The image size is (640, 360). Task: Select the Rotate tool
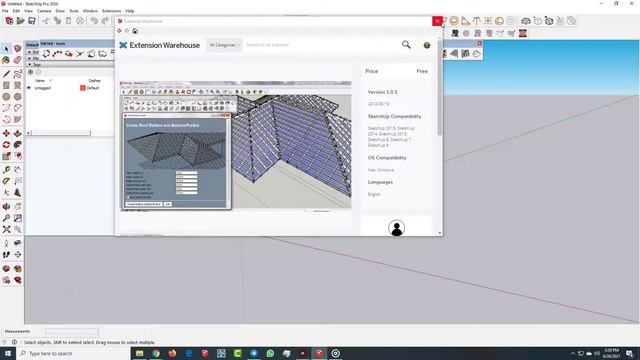(x=6, y=145)
